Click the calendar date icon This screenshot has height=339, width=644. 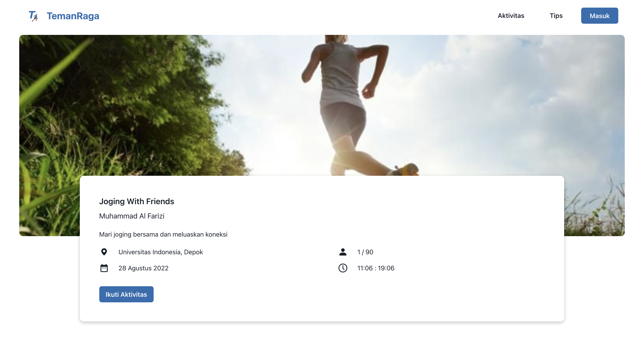coord(104,268)
